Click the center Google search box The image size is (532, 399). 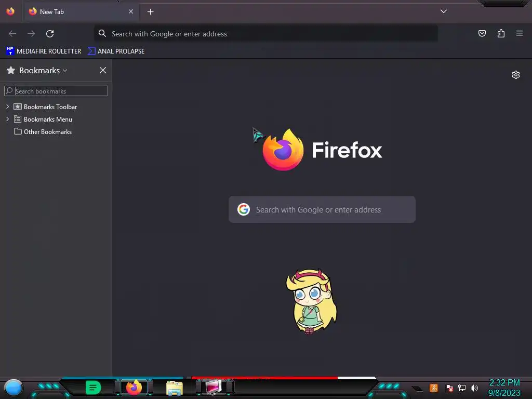322,209
